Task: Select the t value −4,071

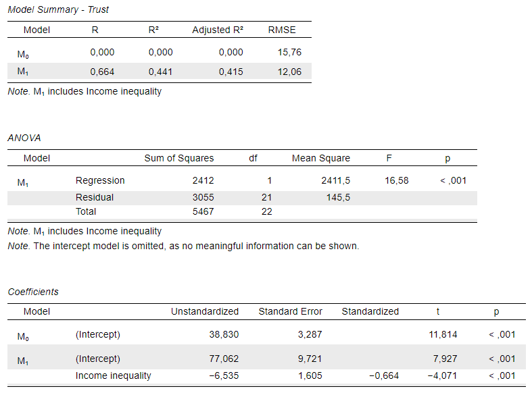Action: [x=443, y=375]
